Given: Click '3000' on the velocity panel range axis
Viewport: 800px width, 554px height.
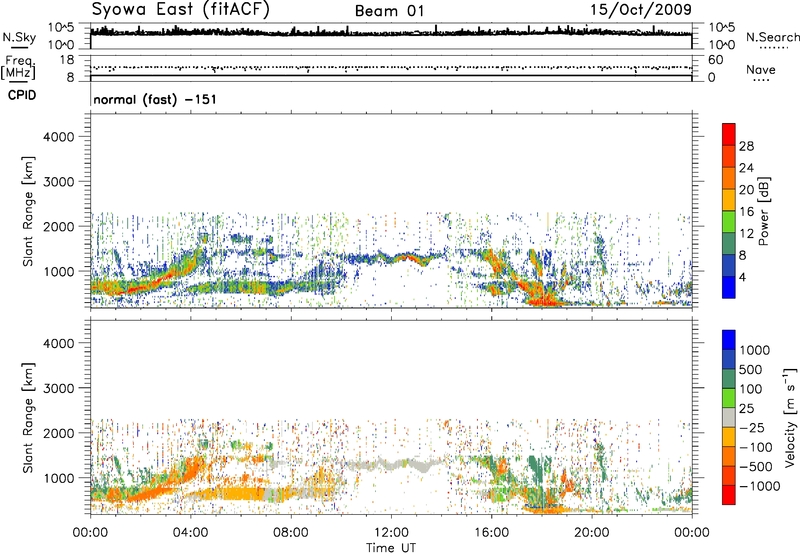Looking at the screenshot, I should click(59, 388).
